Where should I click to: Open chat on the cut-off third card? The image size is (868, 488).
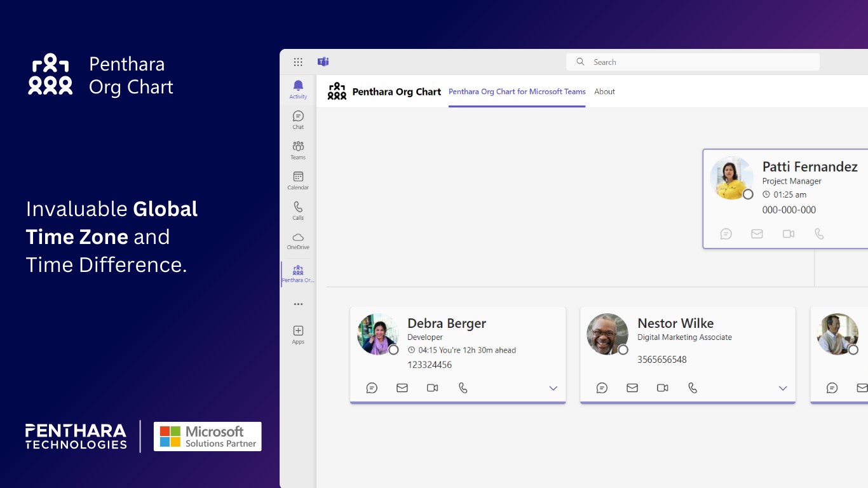coord(832,388)
